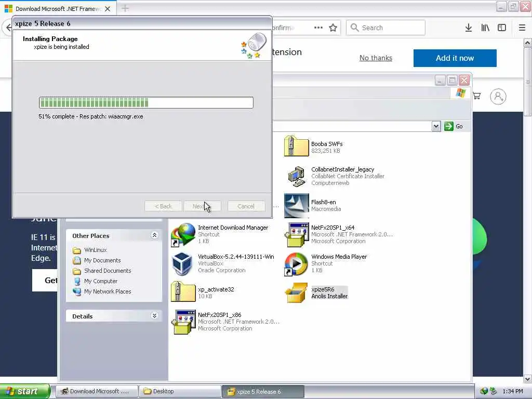Open page actions three-dot menu
The image size is (532, 399).
(318, 28)
